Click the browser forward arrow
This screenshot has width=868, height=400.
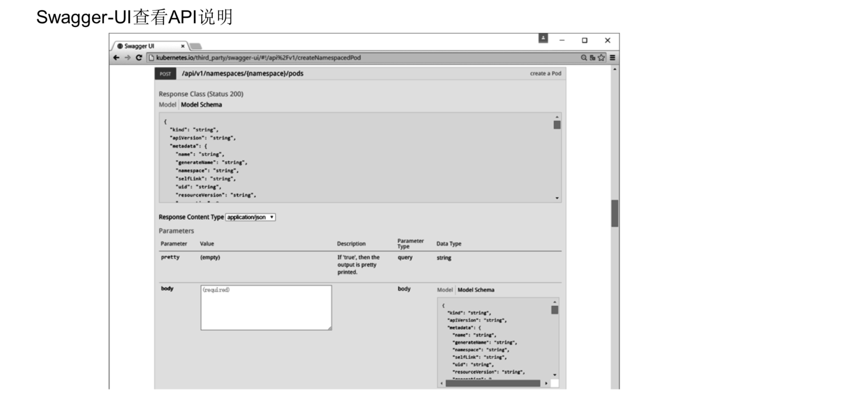pos(128,58)
